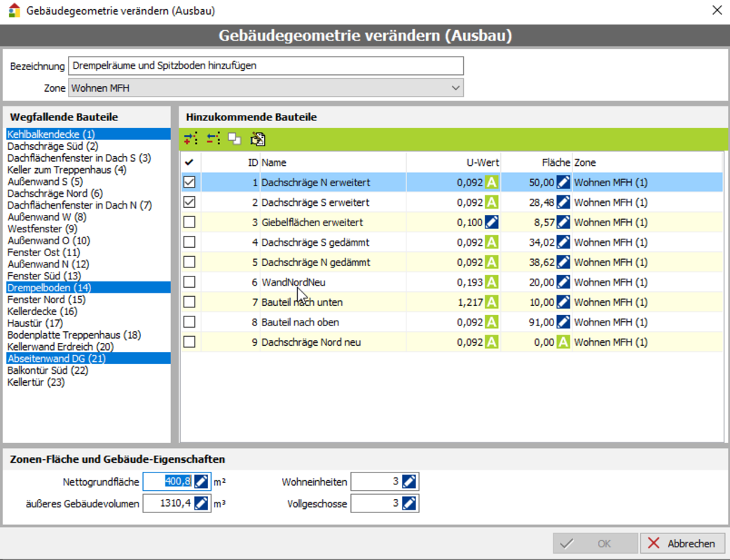
Task: Click into the Bezeichnung text field
Action: [266, 66]
